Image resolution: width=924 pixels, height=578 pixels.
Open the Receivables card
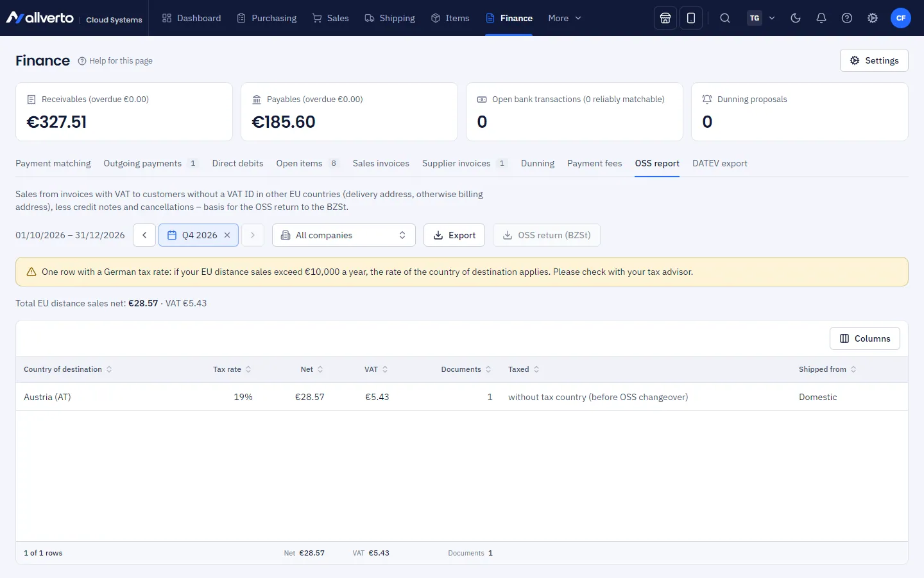[x=124, y=112]
